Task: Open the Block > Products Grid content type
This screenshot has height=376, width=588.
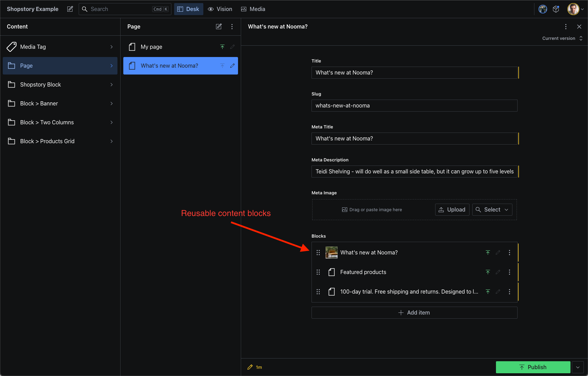Action: coord(60,141)
